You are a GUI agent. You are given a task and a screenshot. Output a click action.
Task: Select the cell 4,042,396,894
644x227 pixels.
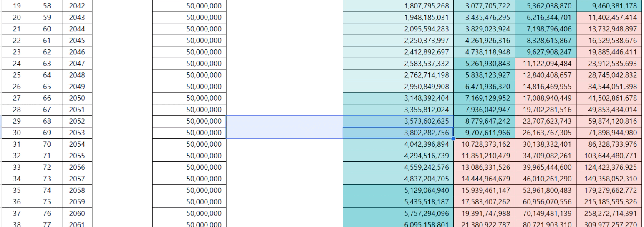398,144
